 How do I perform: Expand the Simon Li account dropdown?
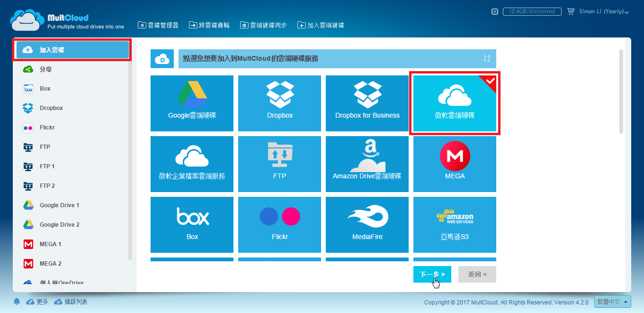[x=604, y=11]
